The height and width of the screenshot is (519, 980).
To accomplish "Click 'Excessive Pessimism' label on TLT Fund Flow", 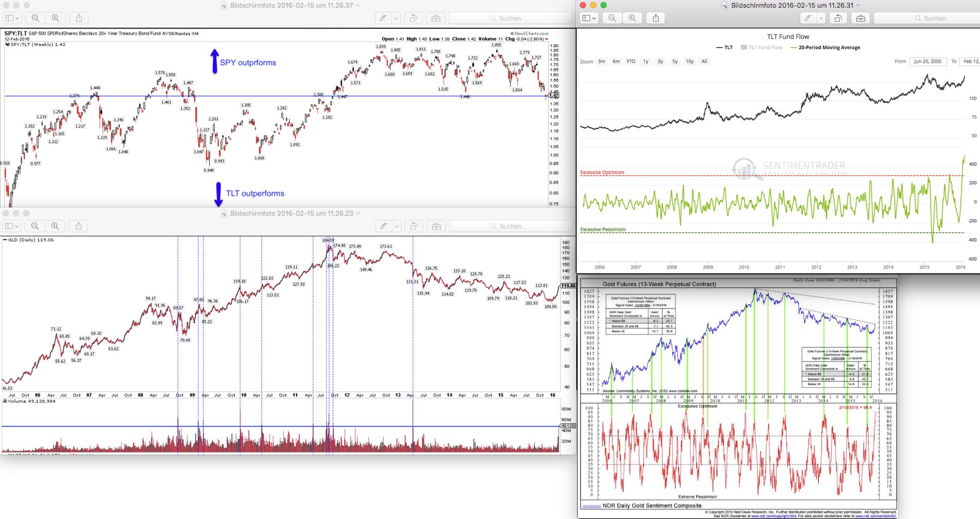I will [x=603, y=230].
